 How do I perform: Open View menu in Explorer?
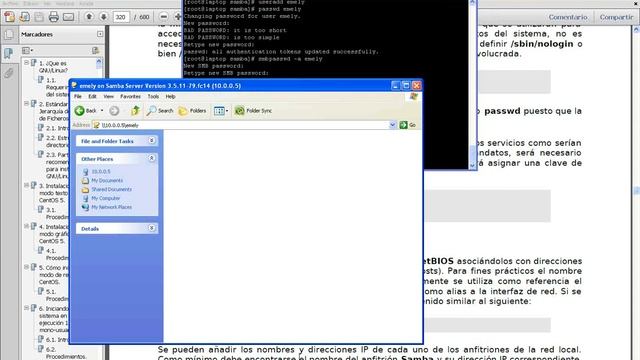(109, 97)
